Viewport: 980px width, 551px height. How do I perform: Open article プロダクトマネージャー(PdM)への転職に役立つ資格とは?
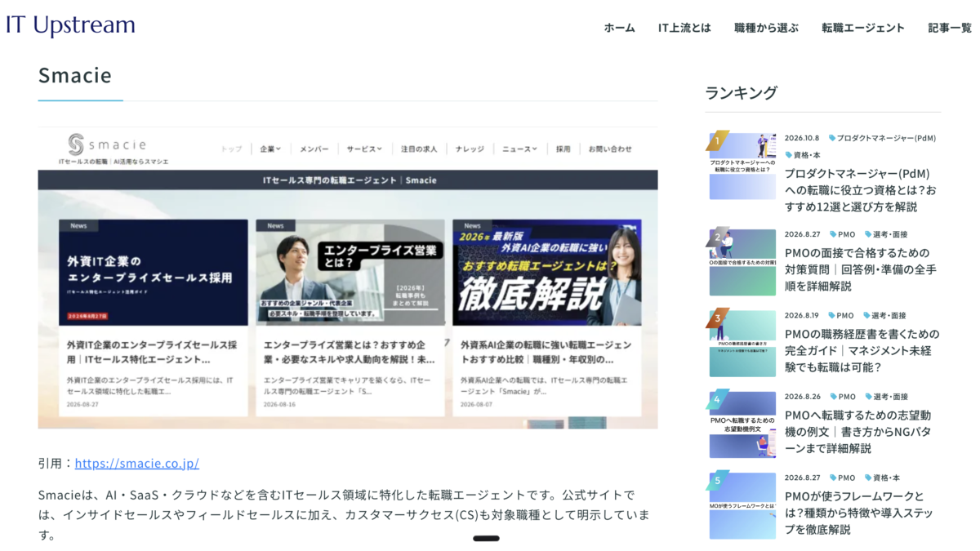coord(862,190)
